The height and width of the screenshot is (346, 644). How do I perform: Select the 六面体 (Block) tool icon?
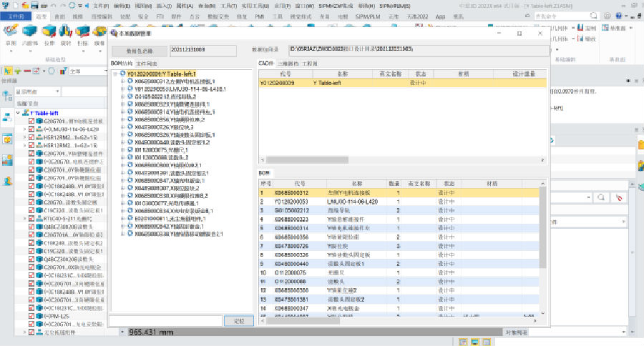click(x=31, y=31)
